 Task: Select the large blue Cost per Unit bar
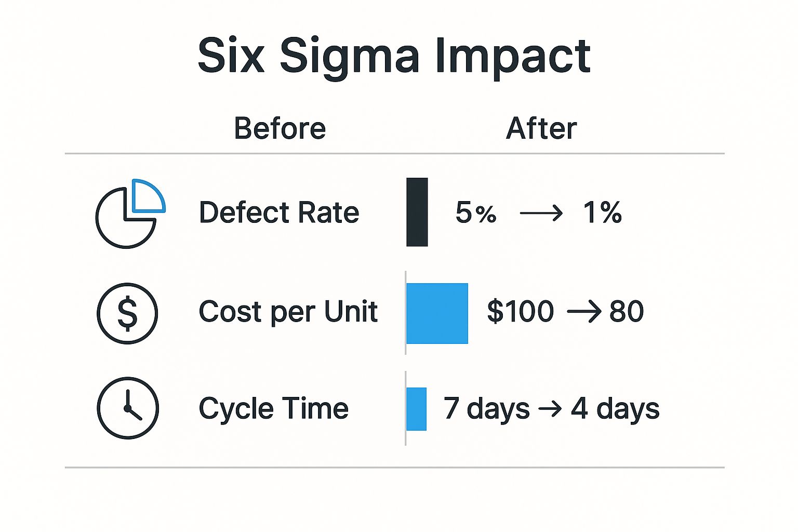tap(437, 313)
